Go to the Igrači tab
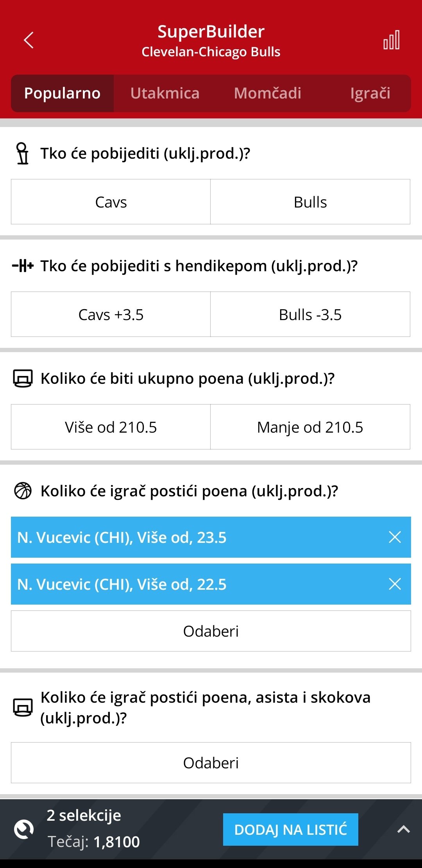The image size is (422, 868). pos(370,93)
